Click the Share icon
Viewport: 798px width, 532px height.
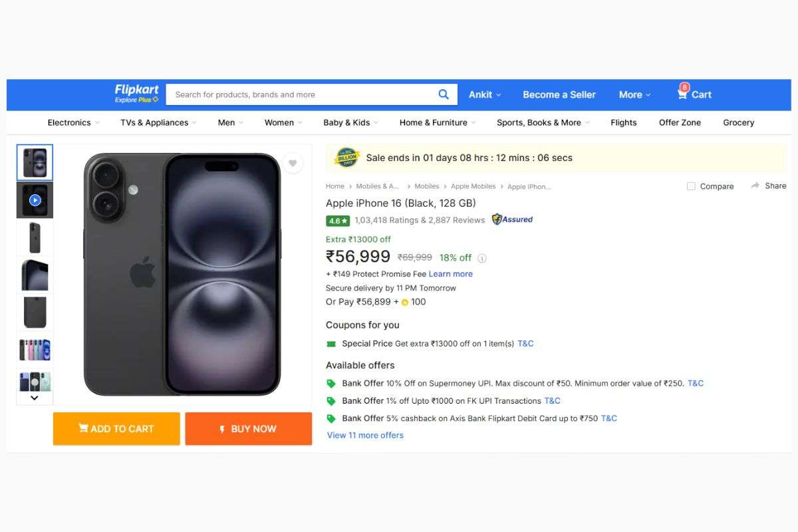768,186
